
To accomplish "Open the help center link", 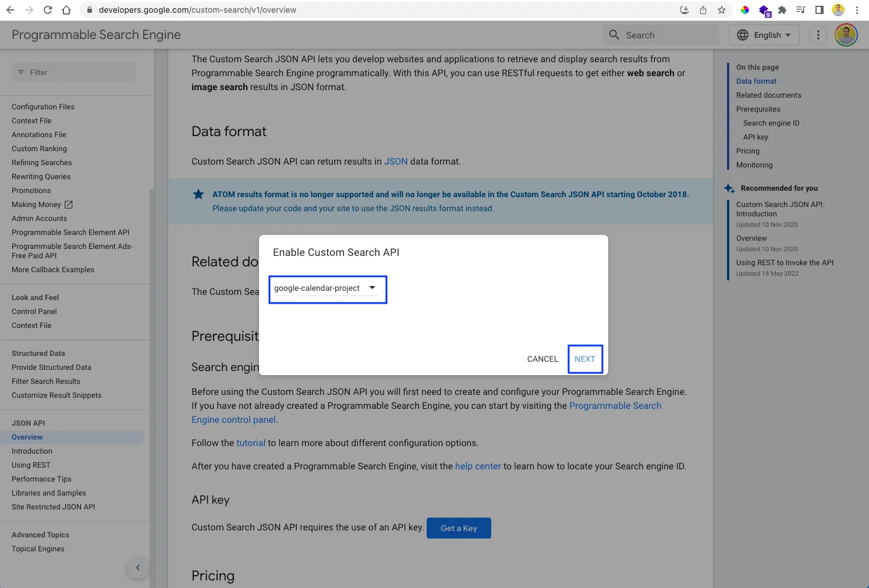I will click(x=478, y=466).
